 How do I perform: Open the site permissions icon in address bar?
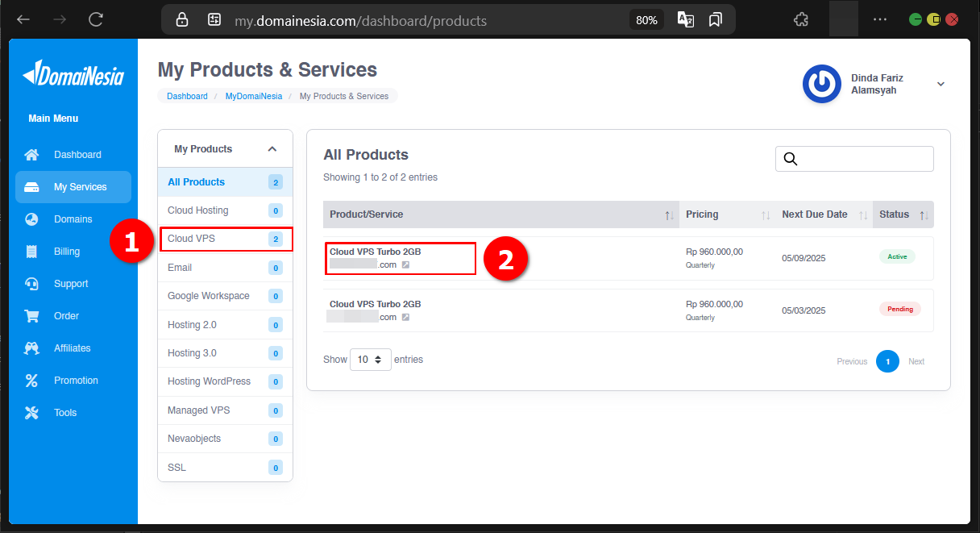click(214, 20)
